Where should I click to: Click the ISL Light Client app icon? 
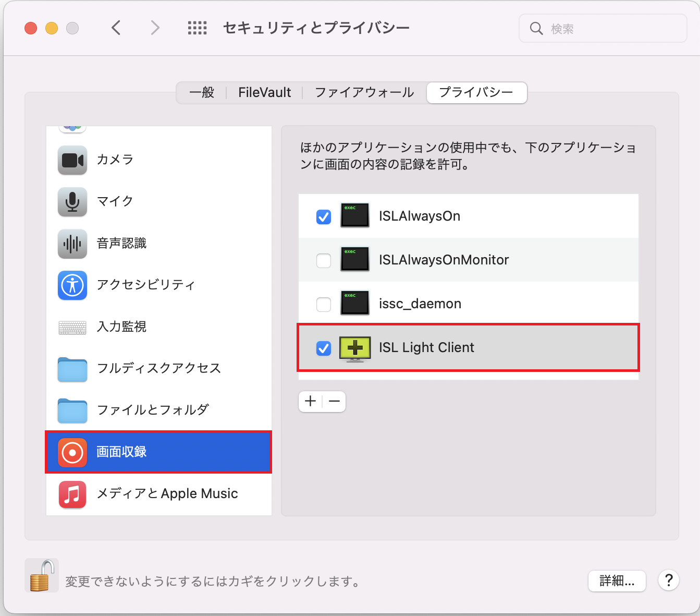[355, 348]
